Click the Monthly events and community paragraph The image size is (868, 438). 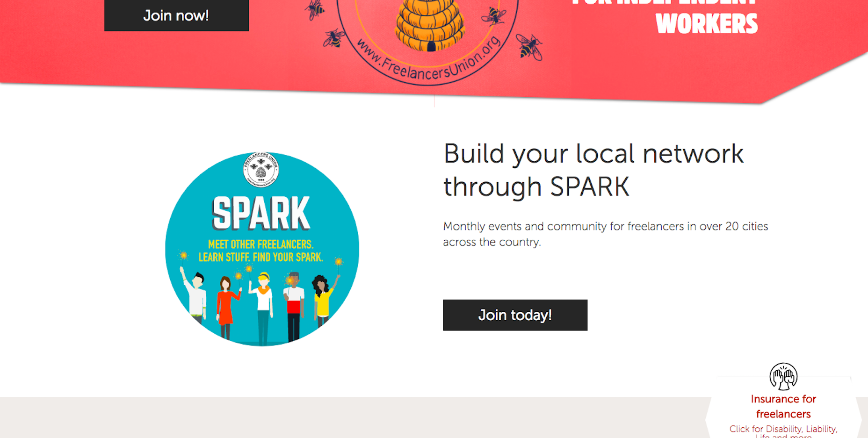pos(606,234)
